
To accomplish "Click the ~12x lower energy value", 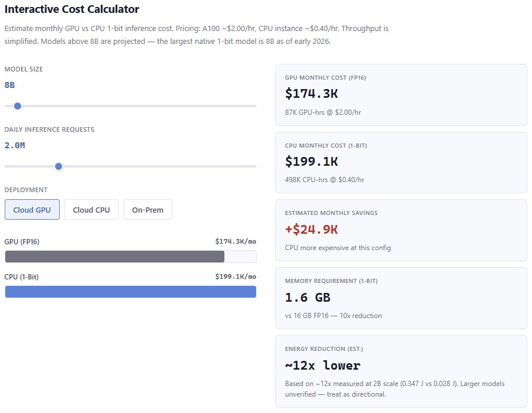I will tap(324, 364).
